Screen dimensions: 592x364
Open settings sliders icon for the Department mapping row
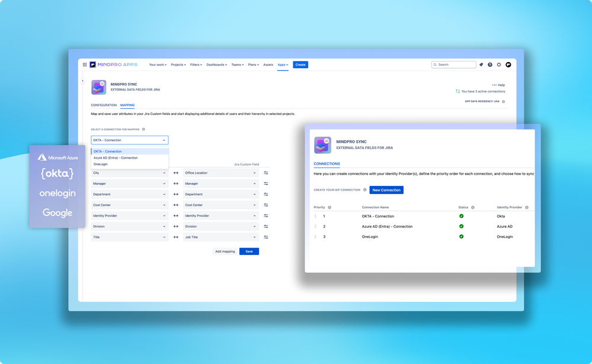266,194
